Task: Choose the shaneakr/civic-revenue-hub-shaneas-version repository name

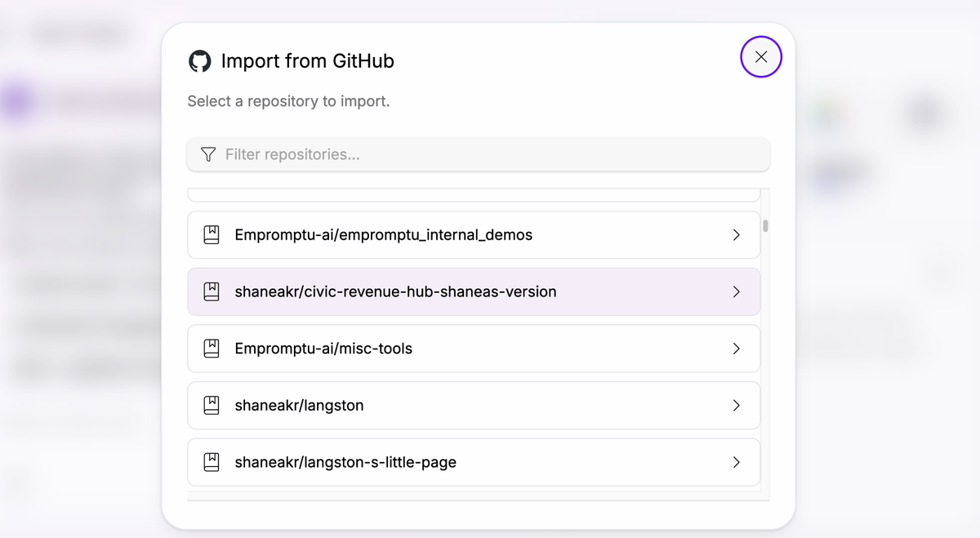Action: coord(395,291)
